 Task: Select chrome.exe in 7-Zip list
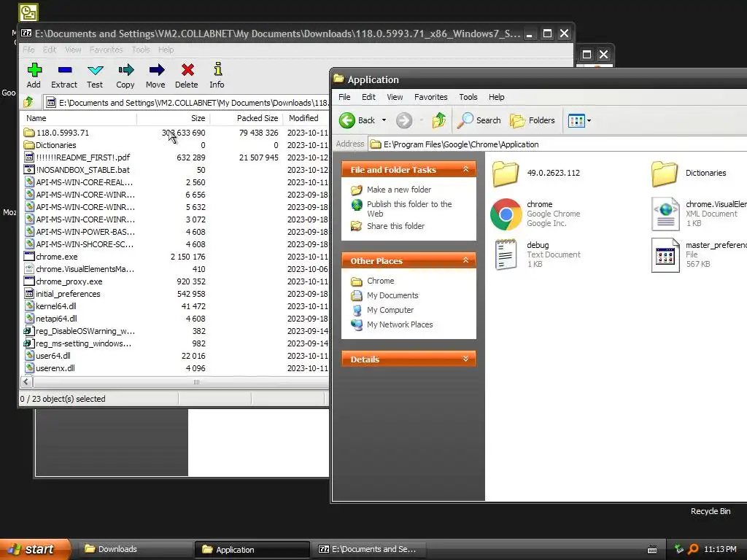tap(57, 257)
